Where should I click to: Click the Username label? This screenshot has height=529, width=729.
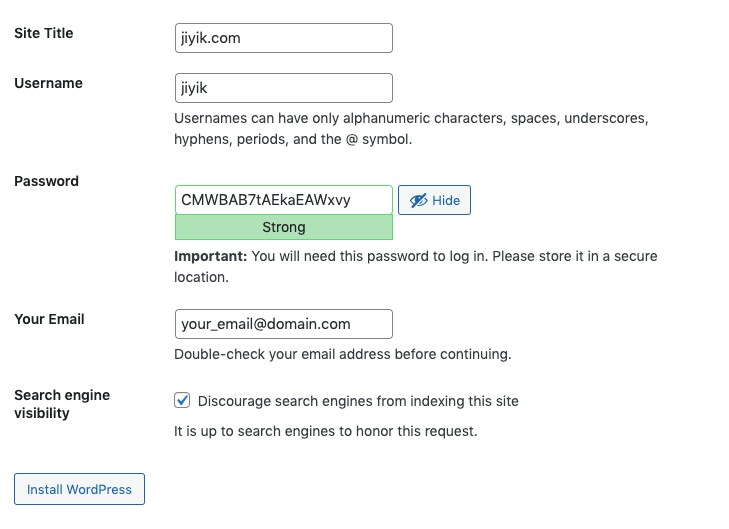(x=48, y=83)
